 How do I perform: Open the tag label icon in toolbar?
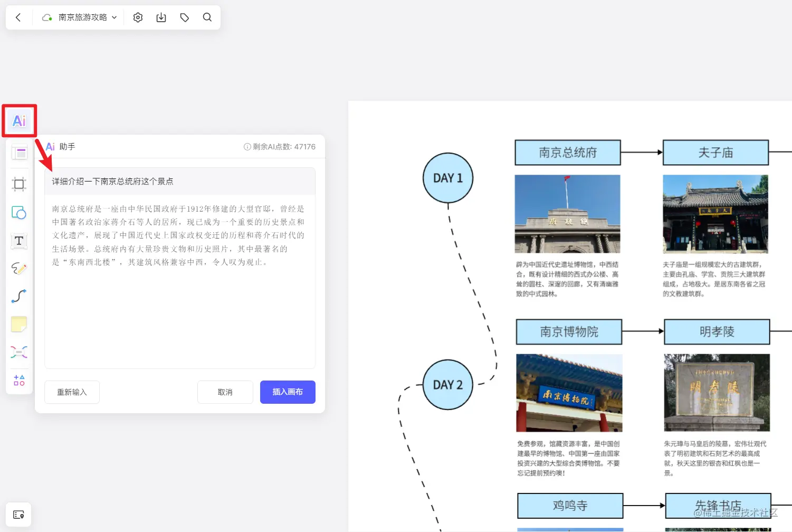(x=184, y=17)
